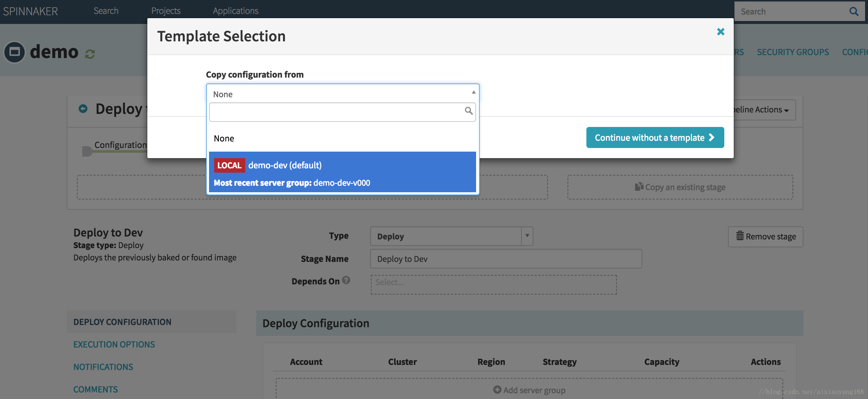Image resolution: width=868 pixels, height=399 pixels.
Task: Open the Notifications section
Action: [x=103, y=367]
